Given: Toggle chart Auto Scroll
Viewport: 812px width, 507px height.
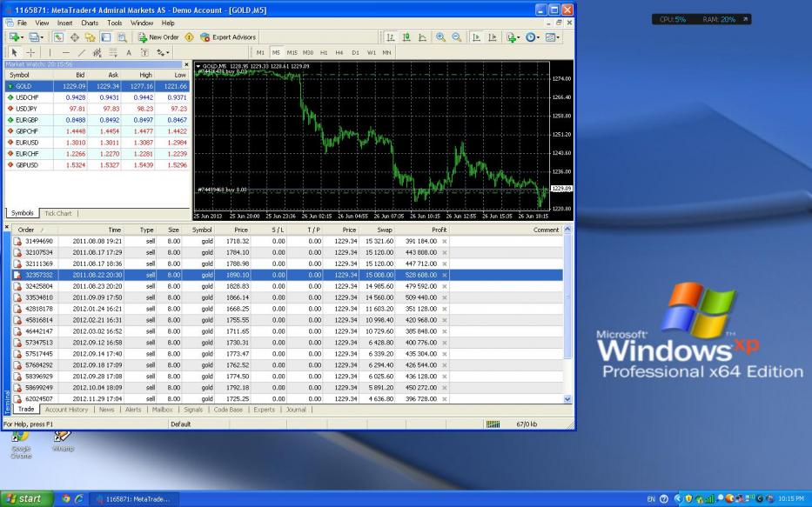Looking at the screenshot, I should (x=476, y=37).
